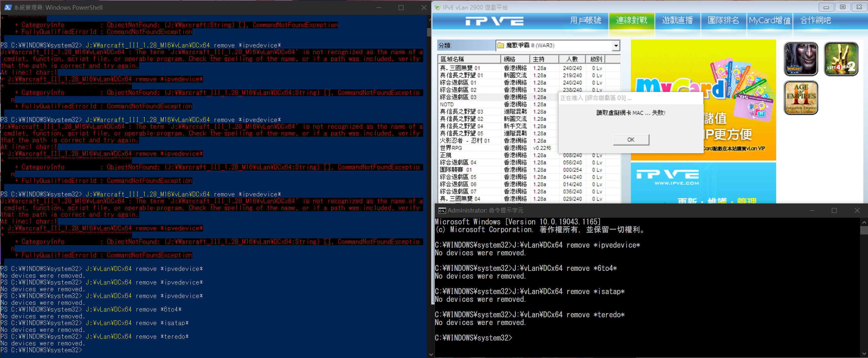
Task: Expand the 分類 category dropdown arrow
Action: click(616, 45)
